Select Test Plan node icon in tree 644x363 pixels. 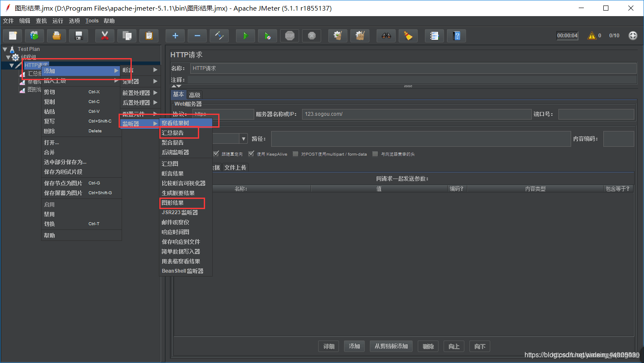pyautogui.click(x=12, y=49)
